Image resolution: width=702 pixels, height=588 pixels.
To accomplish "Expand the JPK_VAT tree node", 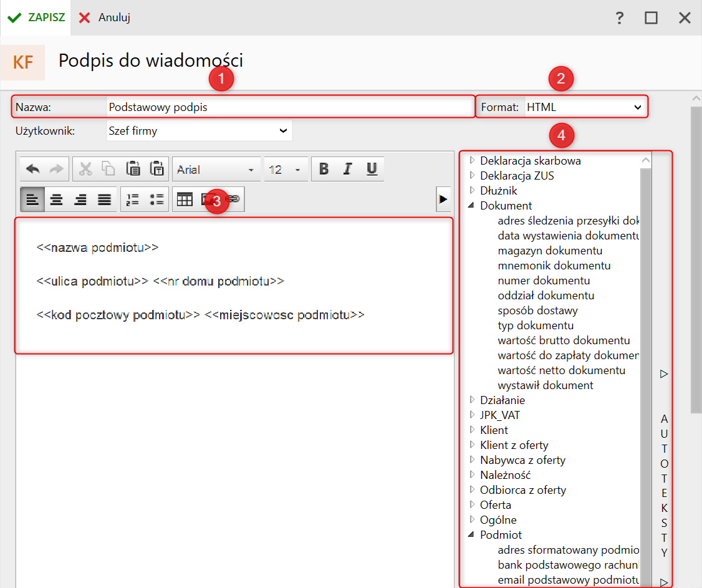I will (472, 415).
